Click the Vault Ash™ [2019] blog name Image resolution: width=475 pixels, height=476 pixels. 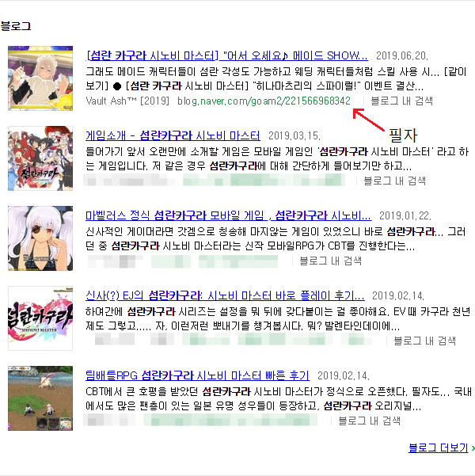point(127,101)
